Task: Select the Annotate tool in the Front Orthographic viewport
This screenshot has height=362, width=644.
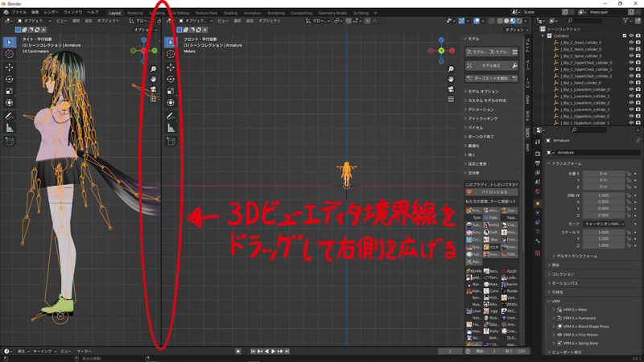Action: pos(171,117)
